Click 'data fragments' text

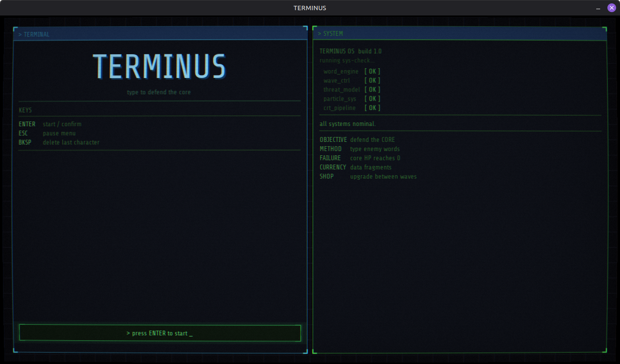click(371, 167)
